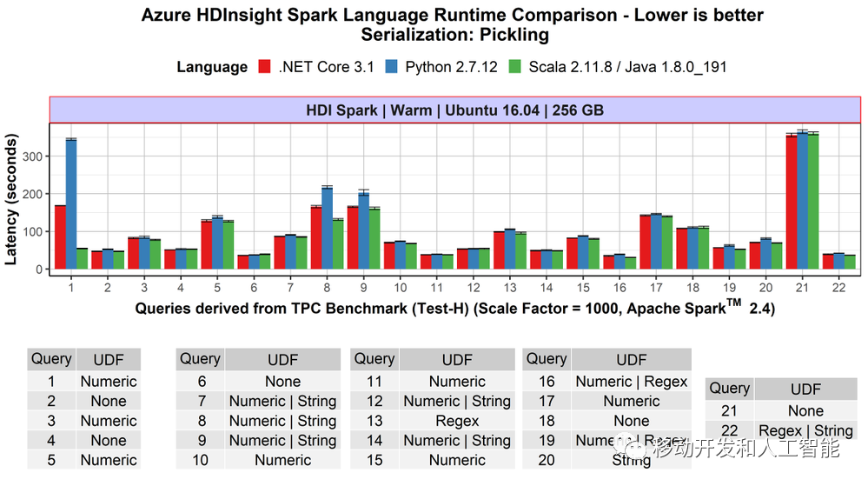This screenshot has width=868, height=486.
Task: Click the green Scala/Java legend swatch
Action: pyautogui.click(x=515, y=67)
